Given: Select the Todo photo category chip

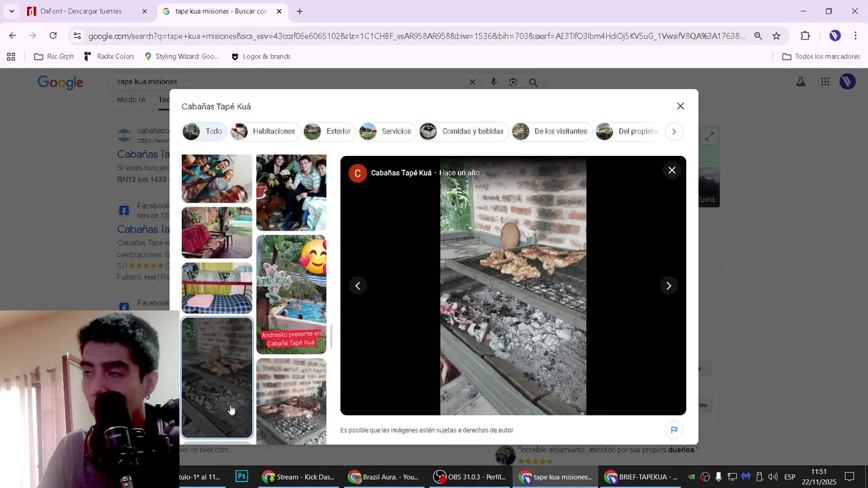Looking at the screenshot, I should coord(204,131).
